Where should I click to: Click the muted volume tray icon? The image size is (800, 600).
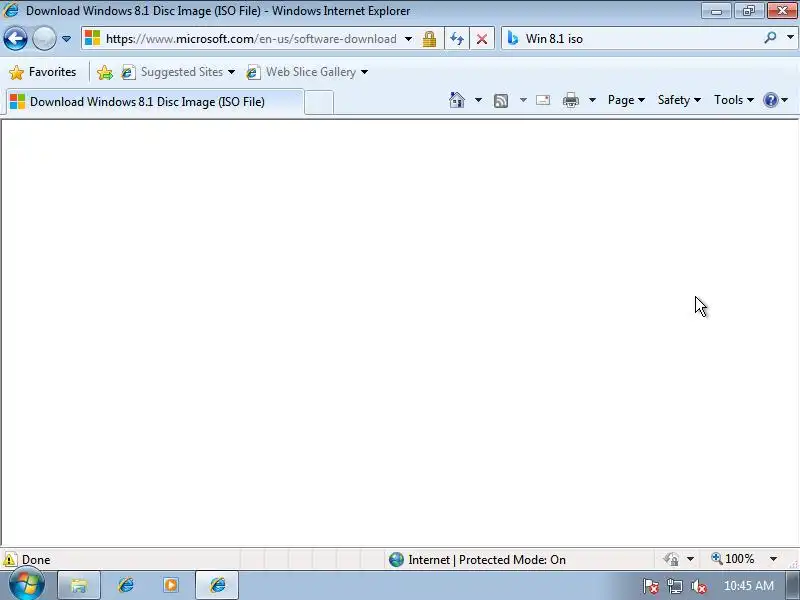click(x=698, y=586)
